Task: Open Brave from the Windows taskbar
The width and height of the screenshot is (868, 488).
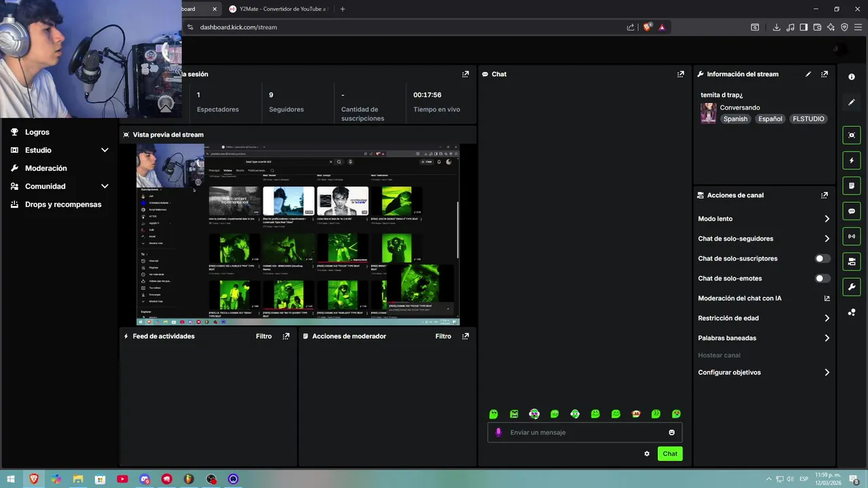Action: (33, 479)
